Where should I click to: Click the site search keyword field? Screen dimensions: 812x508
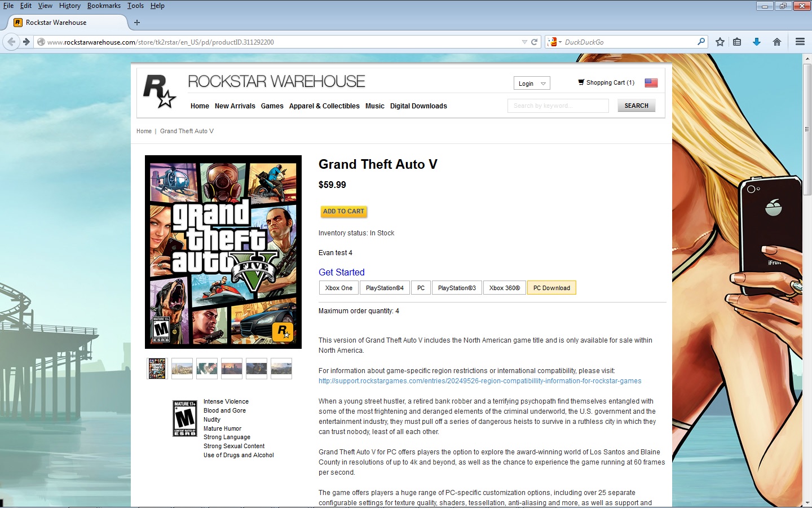558,106
